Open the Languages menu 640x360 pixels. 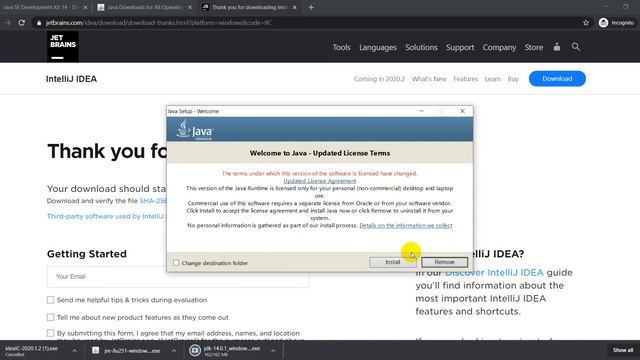[x=378, y=47]
